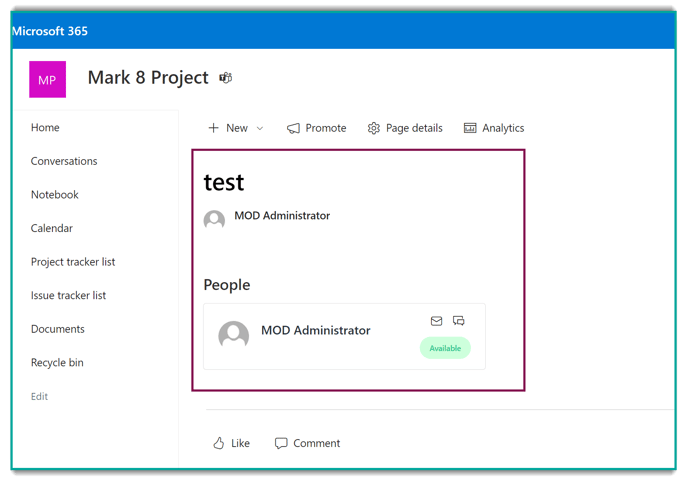Open the Issue tracker list
Viewport: 688px width, 481px height.
pos(68,295)
